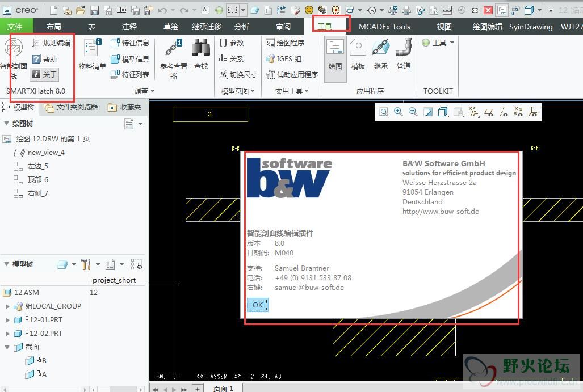Toggle the coordinate system display visibility eye icon

coord(533,112)
